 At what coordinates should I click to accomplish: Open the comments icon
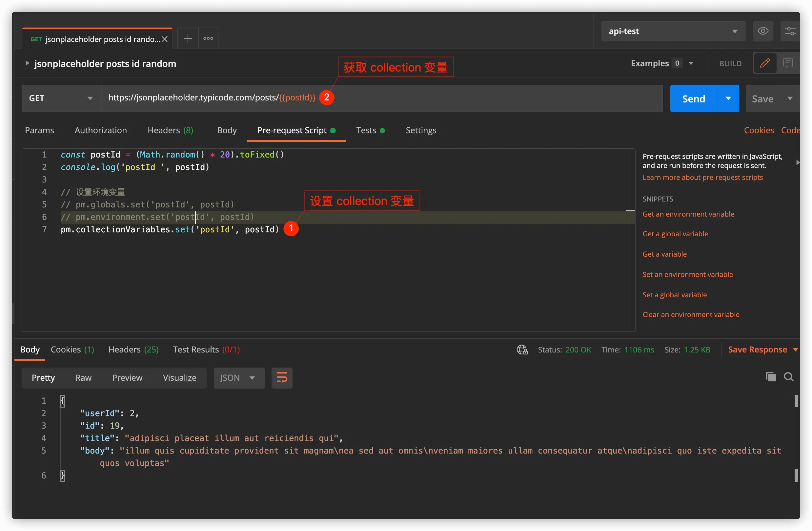click(x=788, y=63)
